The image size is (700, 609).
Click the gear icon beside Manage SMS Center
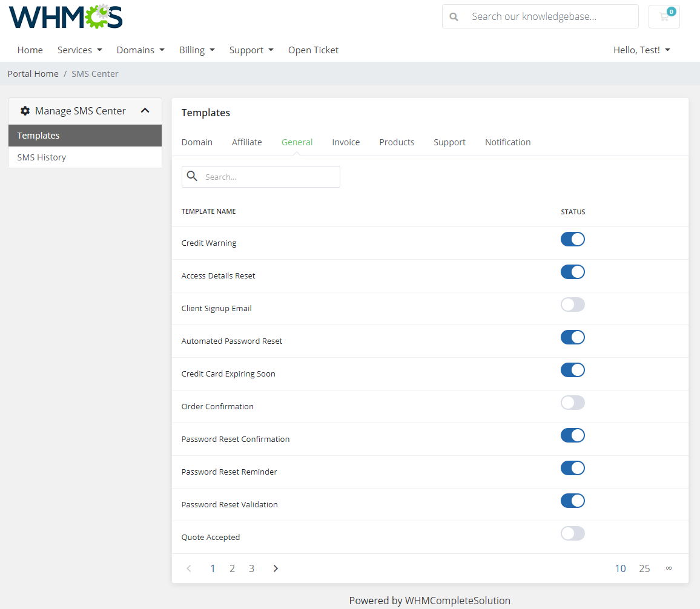(x=25, y=111)
